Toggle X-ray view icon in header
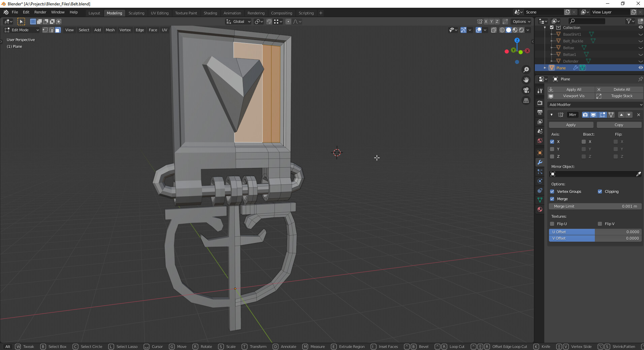 pos(493,30)
